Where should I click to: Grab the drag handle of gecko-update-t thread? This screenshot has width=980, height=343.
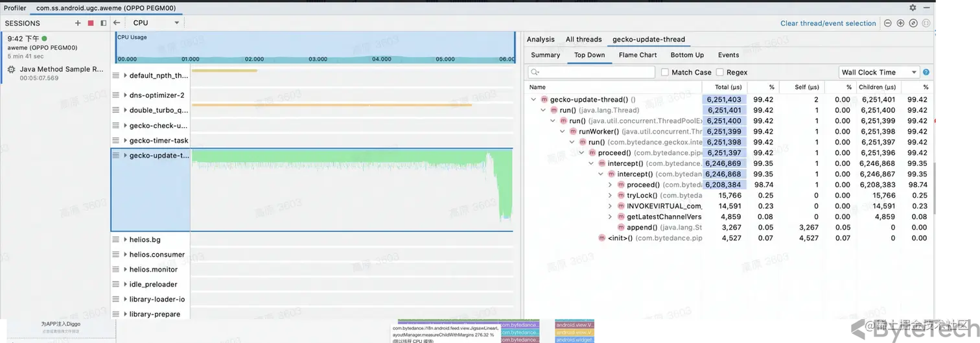116,156
